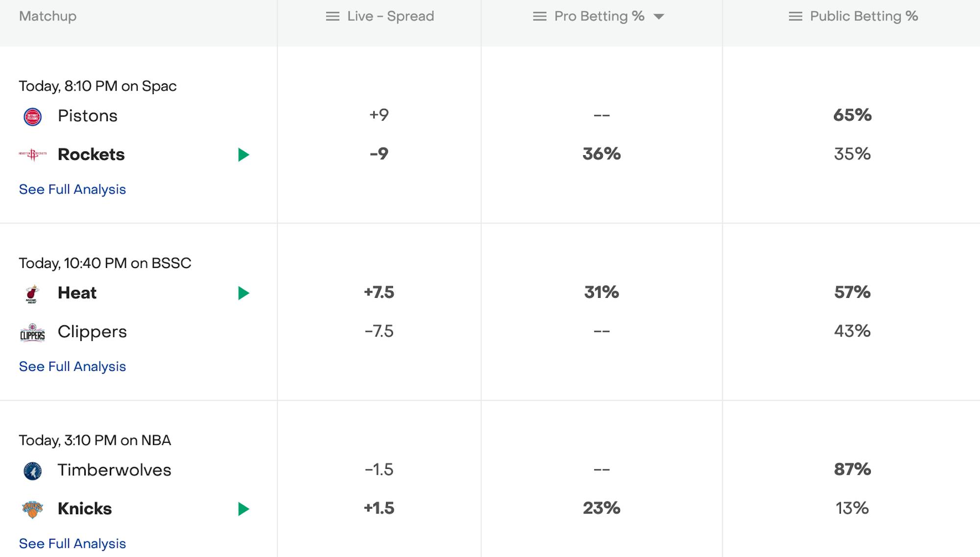Open the Pro Betting % column menu icon

point(539,17)
